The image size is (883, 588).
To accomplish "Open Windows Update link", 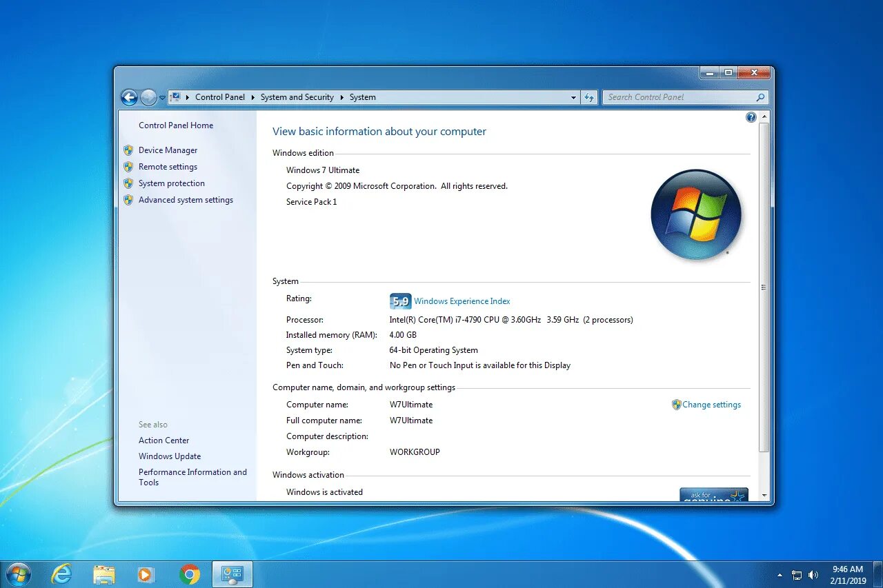I will pos(170,456).
